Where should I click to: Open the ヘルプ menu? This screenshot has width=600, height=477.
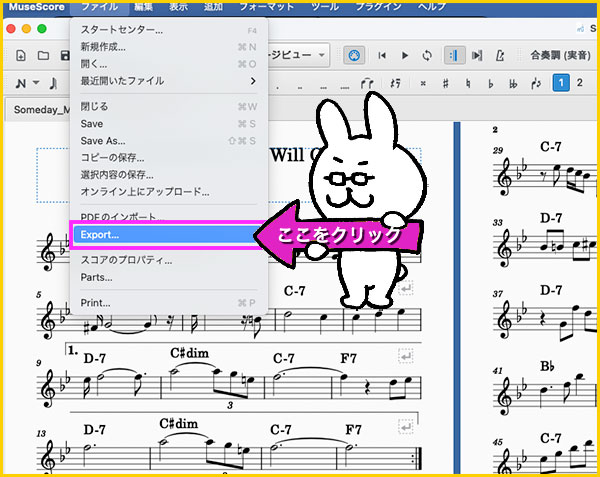point(432,7)
